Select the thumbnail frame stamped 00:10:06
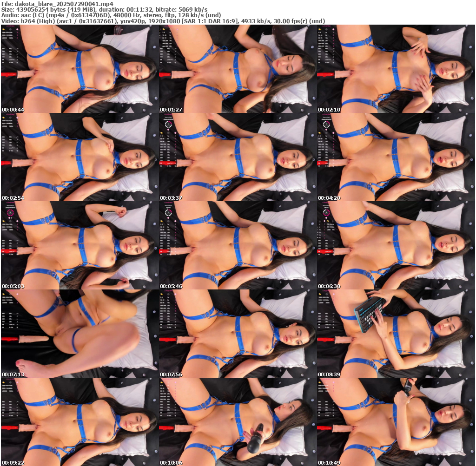476x466 pixels. [x=238, y=422]
